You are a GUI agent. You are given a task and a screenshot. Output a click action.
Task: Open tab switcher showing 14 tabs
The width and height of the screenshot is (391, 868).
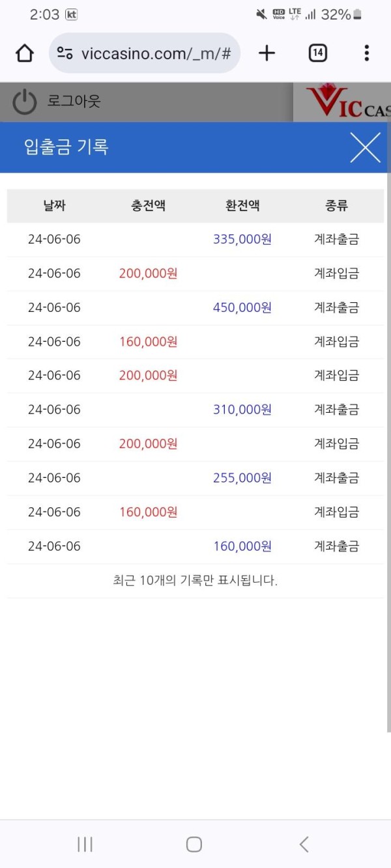pyautogui.click(x=317, y=53)
